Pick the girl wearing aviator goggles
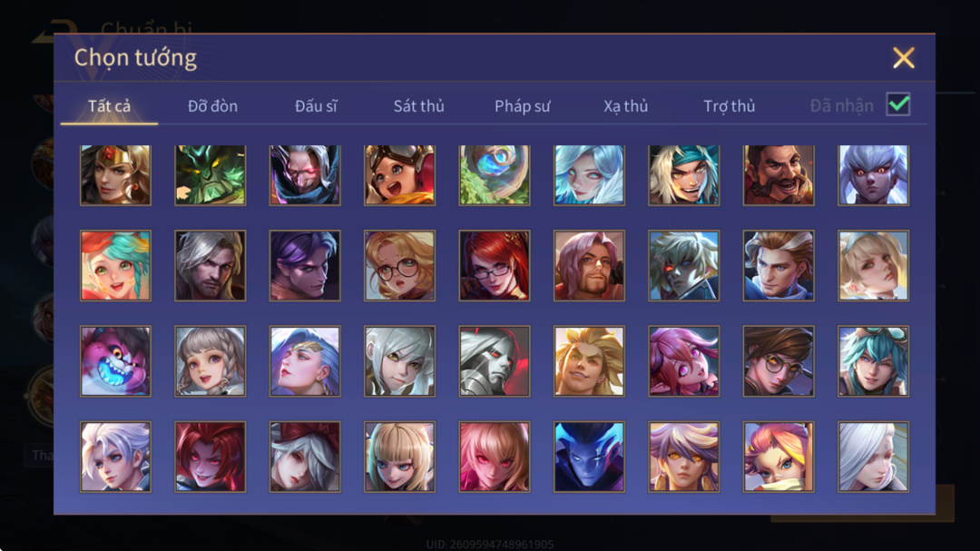 pos(400,175)
